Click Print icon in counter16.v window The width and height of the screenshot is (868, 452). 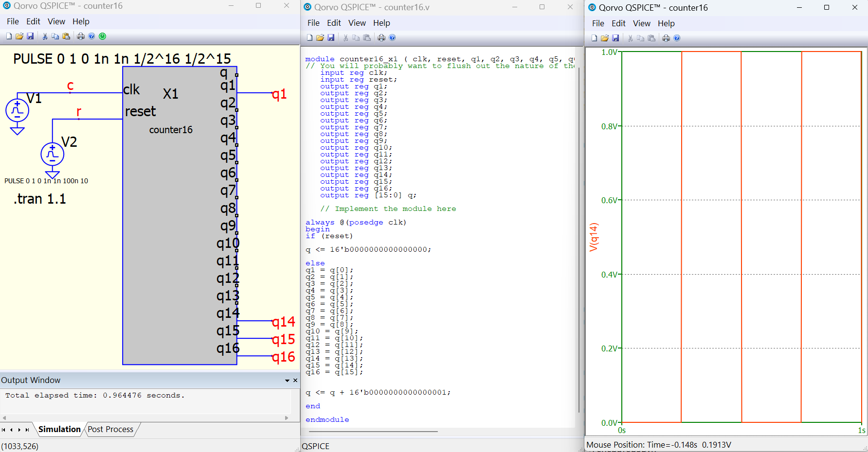[x=381, y=38]
